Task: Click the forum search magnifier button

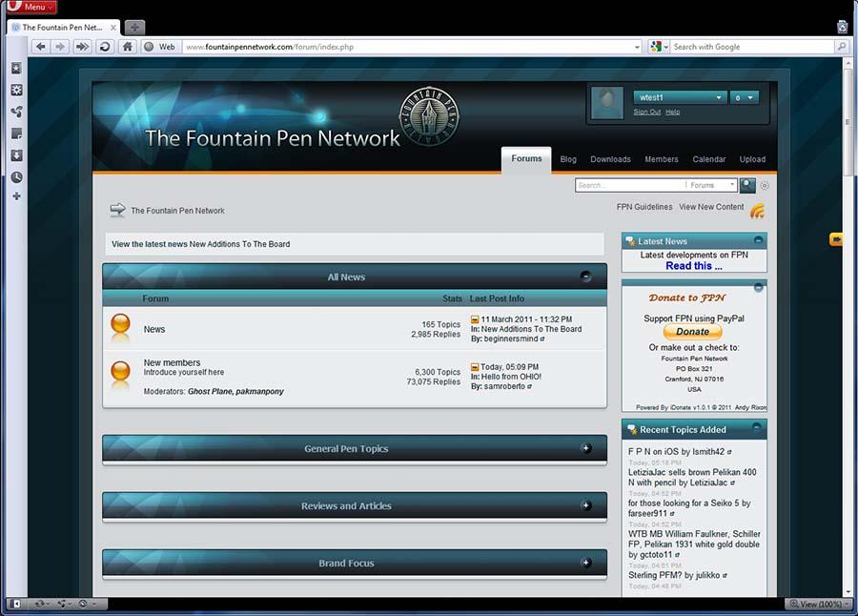Action: (x=747, y=185)
